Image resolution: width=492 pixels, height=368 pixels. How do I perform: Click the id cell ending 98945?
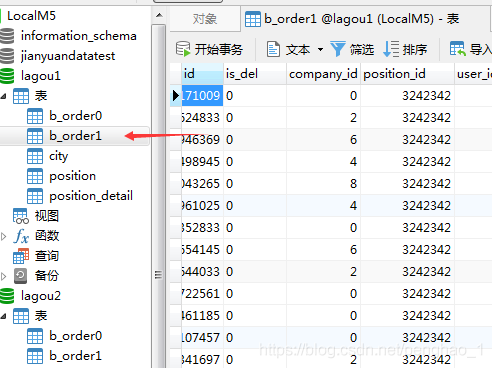[x=202, y=162]
